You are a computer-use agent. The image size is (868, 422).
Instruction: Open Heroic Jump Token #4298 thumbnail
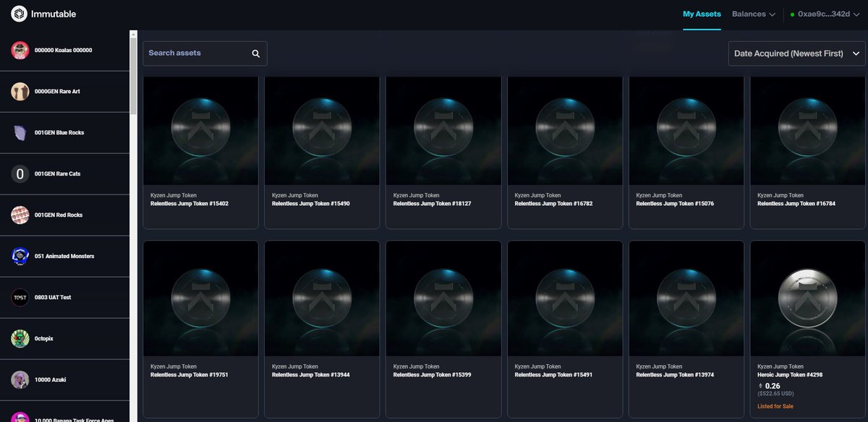[x=808, y=298]
